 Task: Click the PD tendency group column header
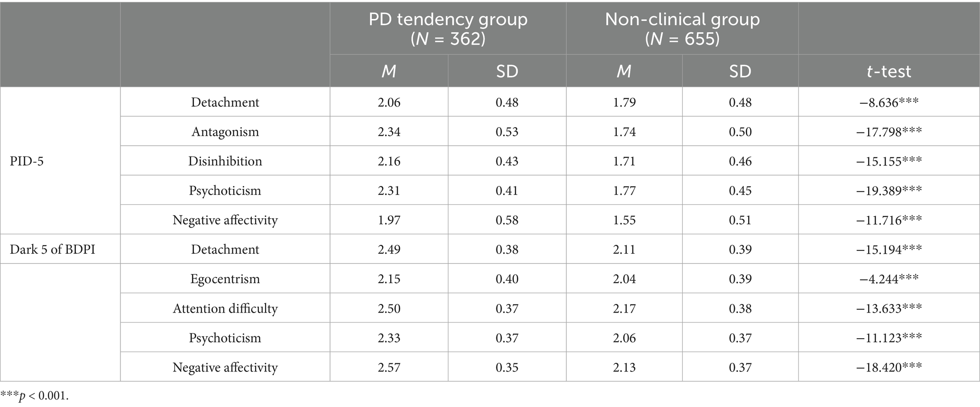pos(448,28)
